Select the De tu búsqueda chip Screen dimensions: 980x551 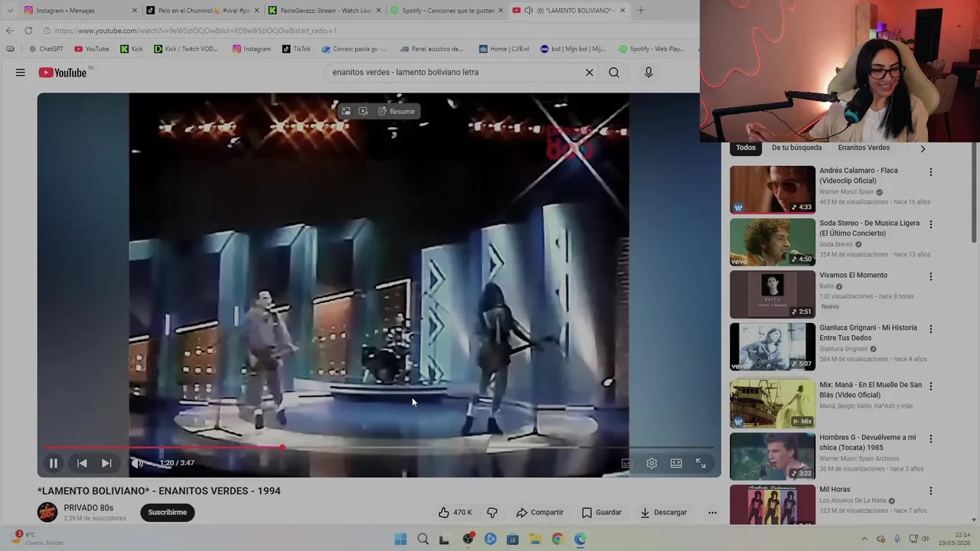pos(796,148)
